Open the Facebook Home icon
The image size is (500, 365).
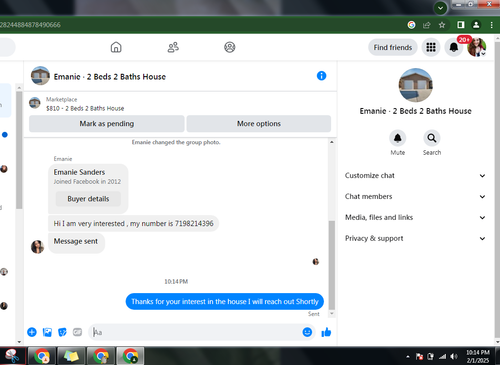click(116, 47)
